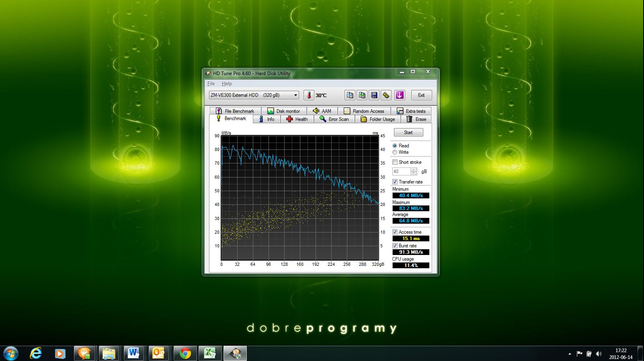The height and width of the screenshot is (361, 644).
Task: Open the Folder Usage tab
Action: coord(378,119)
